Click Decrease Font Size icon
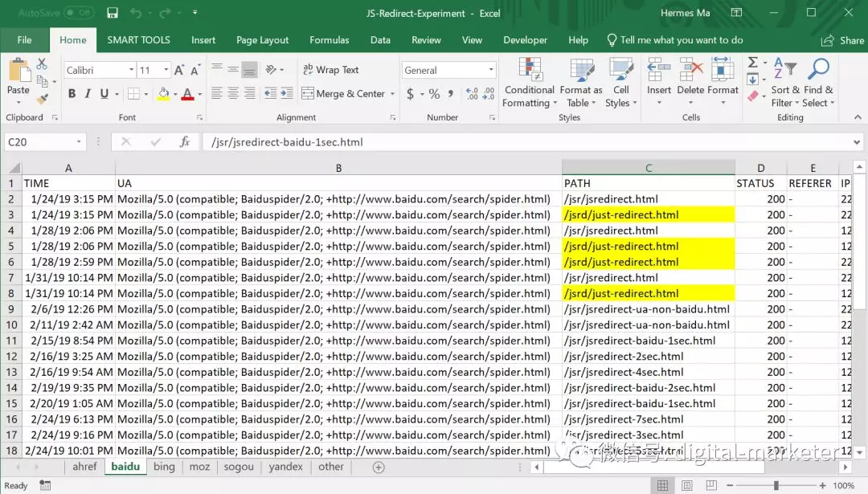 194,70
